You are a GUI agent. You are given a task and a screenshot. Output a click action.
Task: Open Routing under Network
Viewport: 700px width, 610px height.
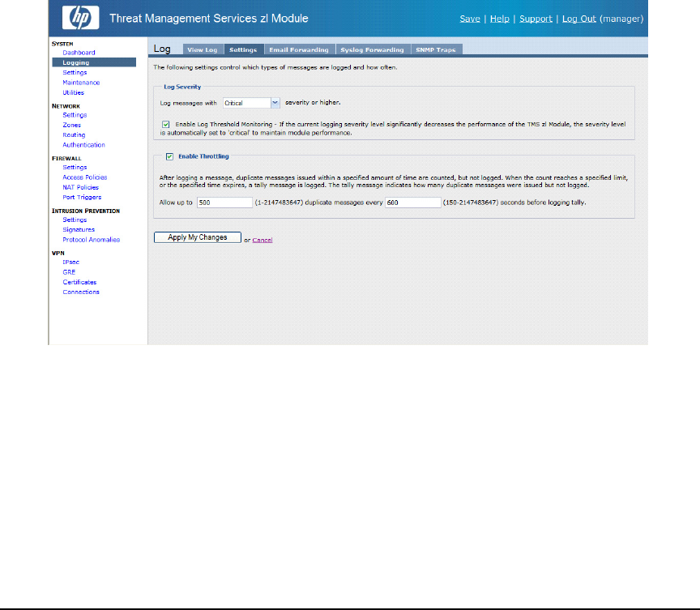pos(74,134)
